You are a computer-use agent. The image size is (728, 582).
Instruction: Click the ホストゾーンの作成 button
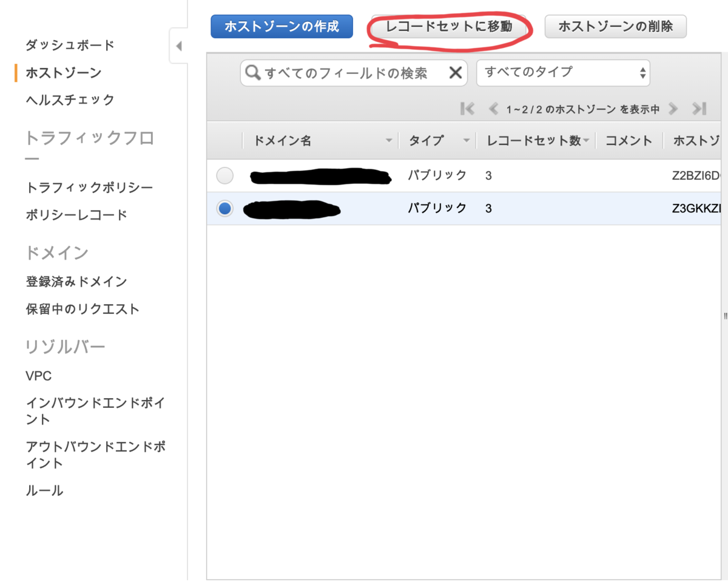(x=281, y=26)
